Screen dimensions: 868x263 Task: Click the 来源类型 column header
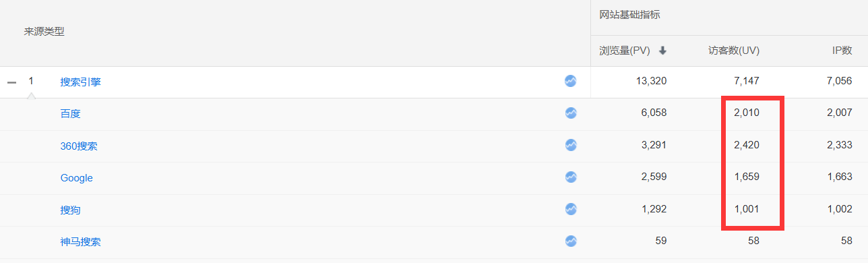click(x=44, y=32)
